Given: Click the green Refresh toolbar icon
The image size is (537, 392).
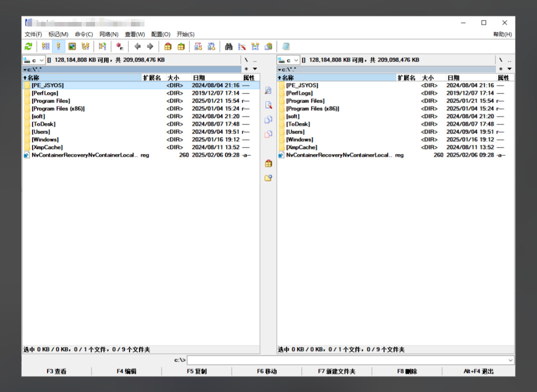Looking at the screenshot, I should pos(28,46).
